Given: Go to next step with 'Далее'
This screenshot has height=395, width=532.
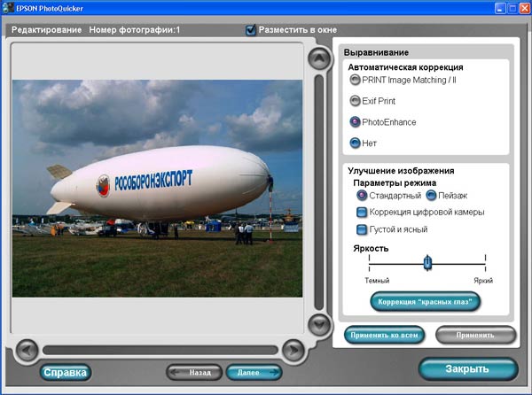Looking at the screenshot, I should point(254,373).
